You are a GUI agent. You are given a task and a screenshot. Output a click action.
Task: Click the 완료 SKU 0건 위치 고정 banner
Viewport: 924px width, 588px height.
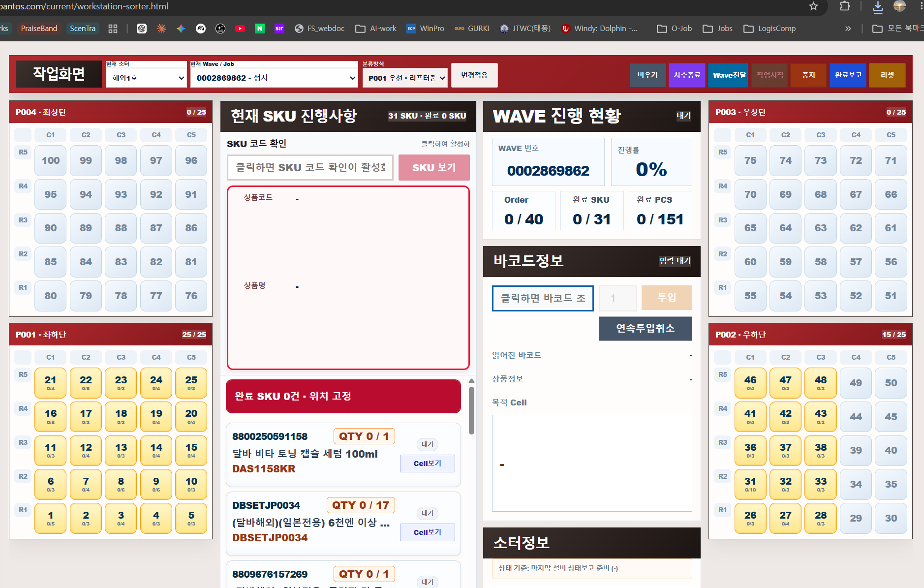click(343, 396)
